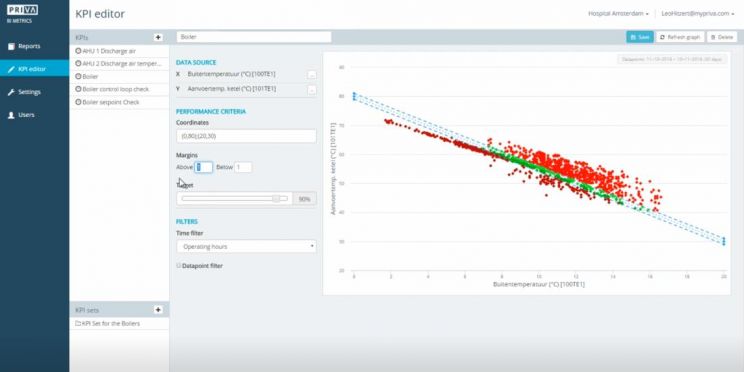This screenshot has width=744, height=372.
Task: Click the DATA SOURCE heading
Action: [196, 63]
